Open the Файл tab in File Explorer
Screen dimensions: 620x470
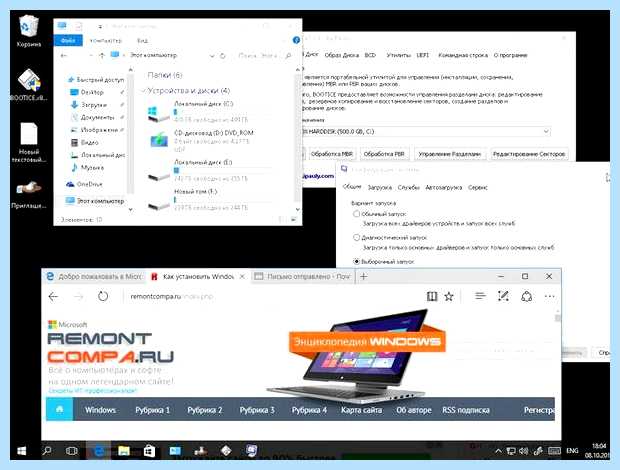click(x=68, y=40)
